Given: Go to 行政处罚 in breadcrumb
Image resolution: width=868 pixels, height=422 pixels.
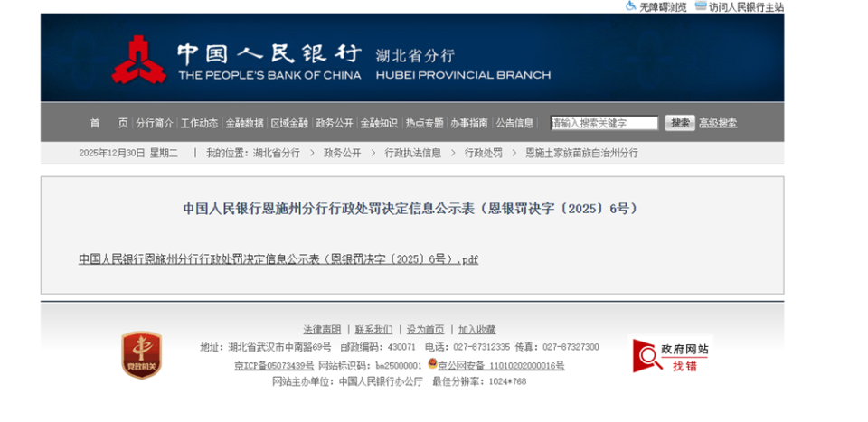Looking at the screenshot, I should 483,154.
